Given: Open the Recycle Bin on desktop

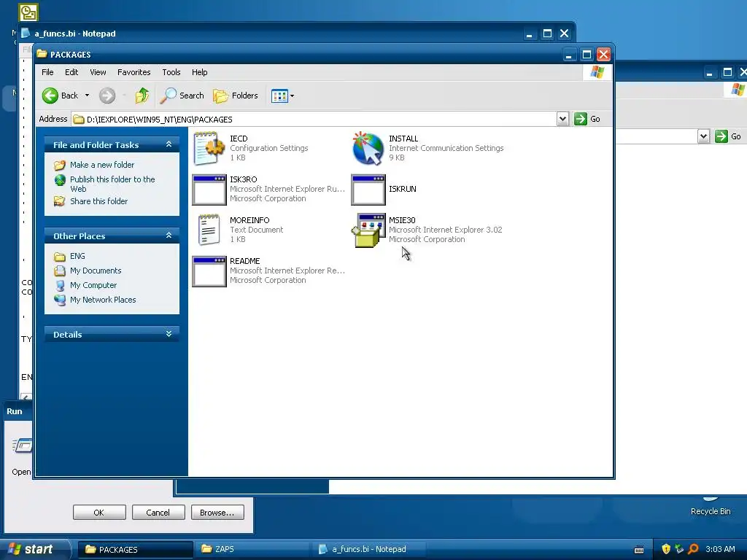Looking at the screenshot, I should [x=711, y=506].
